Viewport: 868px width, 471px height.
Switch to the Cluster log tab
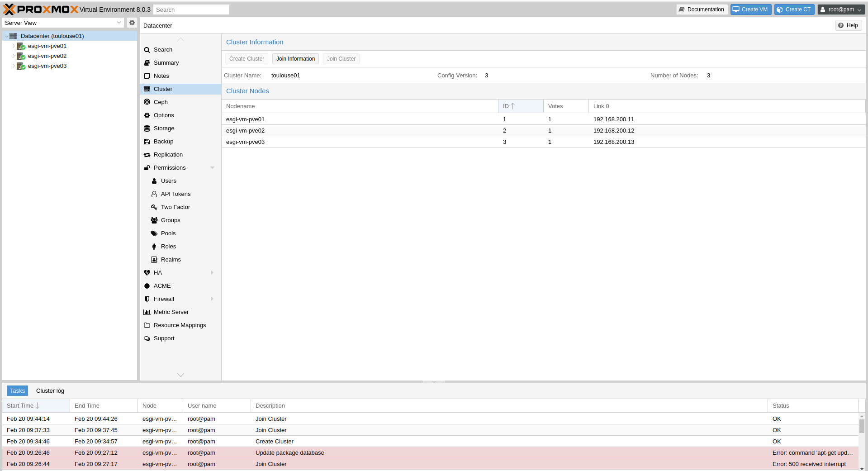(50, 391)
